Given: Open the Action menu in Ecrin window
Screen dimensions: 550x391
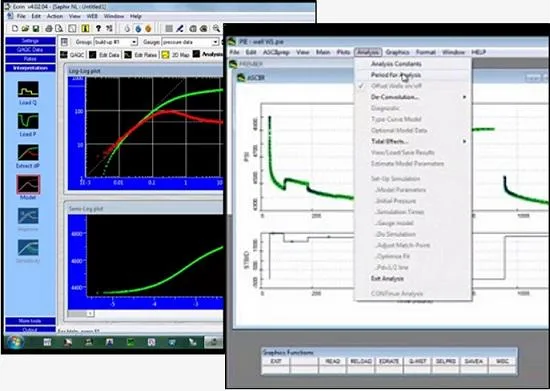Looking at the screenshot, I should tap(55, 16).
